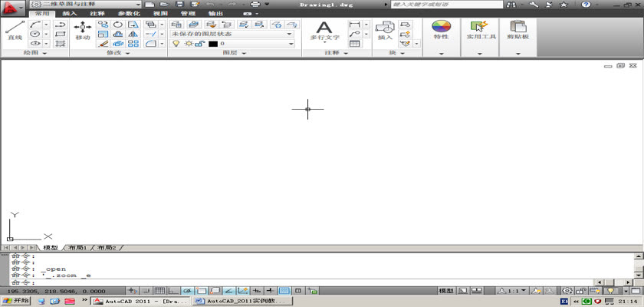Screen dimensions: 644x307
Task: Select the Line (直线) drawing tool
Action: [x=15, y=30]
